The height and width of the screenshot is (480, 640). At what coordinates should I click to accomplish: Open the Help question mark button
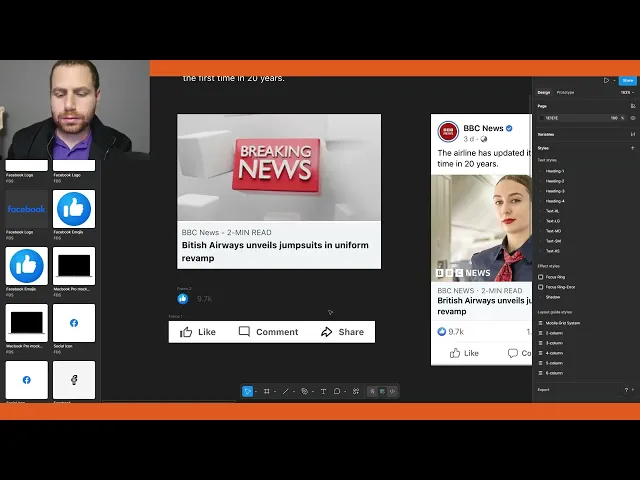point(626,390)
